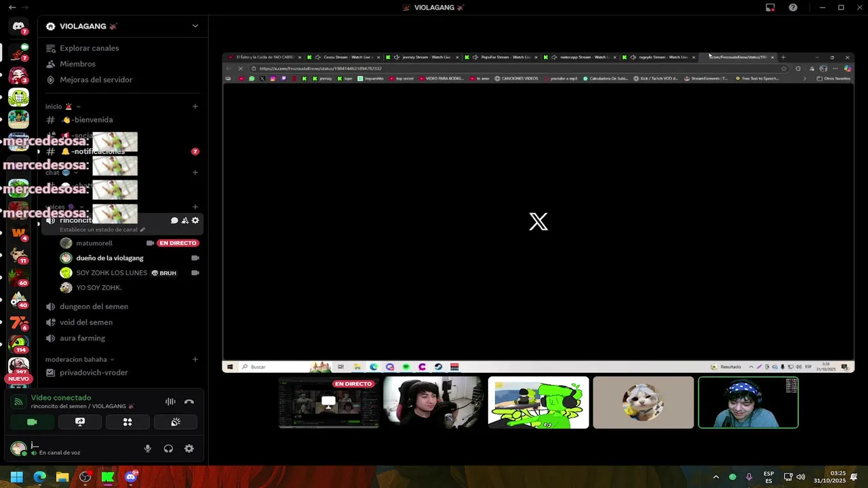The image size is (868, 488).
Task: Select the green cartoon character video tile
Action: (538, 403)
